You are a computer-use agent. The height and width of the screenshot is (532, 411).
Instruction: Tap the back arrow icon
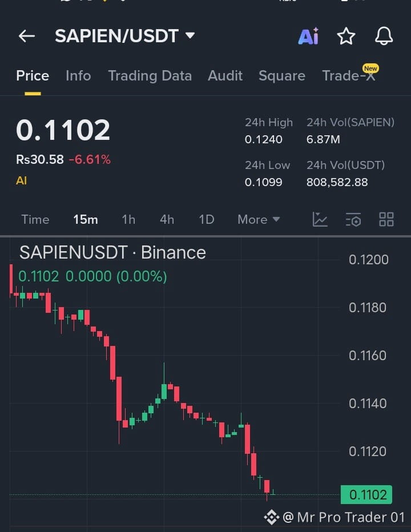(x=27, y=36)
